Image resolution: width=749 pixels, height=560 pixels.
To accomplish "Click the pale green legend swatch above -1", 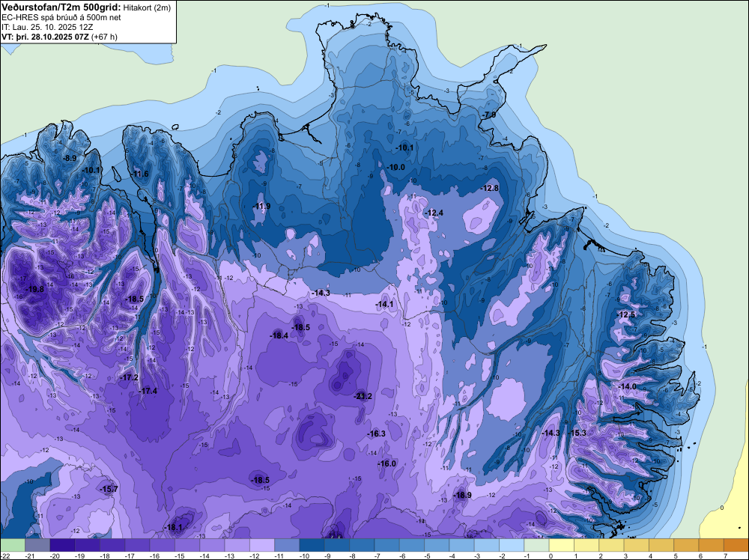I will coord(537,545).
